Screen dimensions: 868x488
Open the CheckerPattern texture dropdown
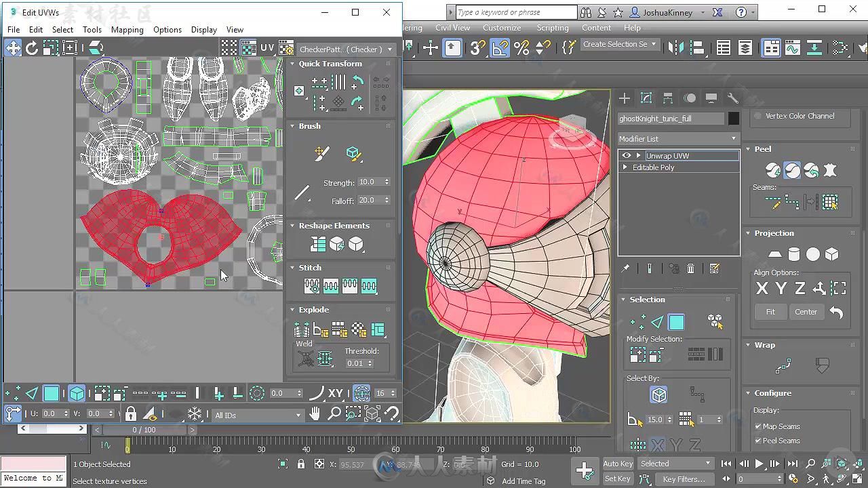tap(346, 49)
